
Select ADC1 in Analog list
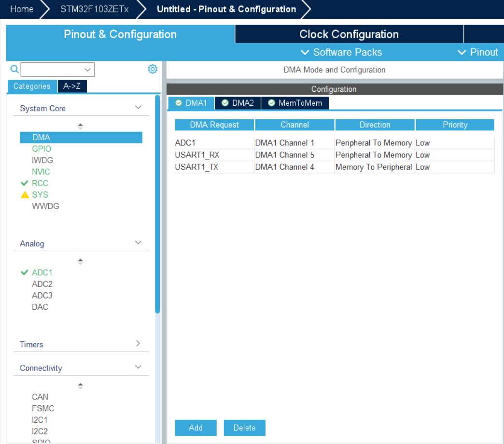[42, 272]
